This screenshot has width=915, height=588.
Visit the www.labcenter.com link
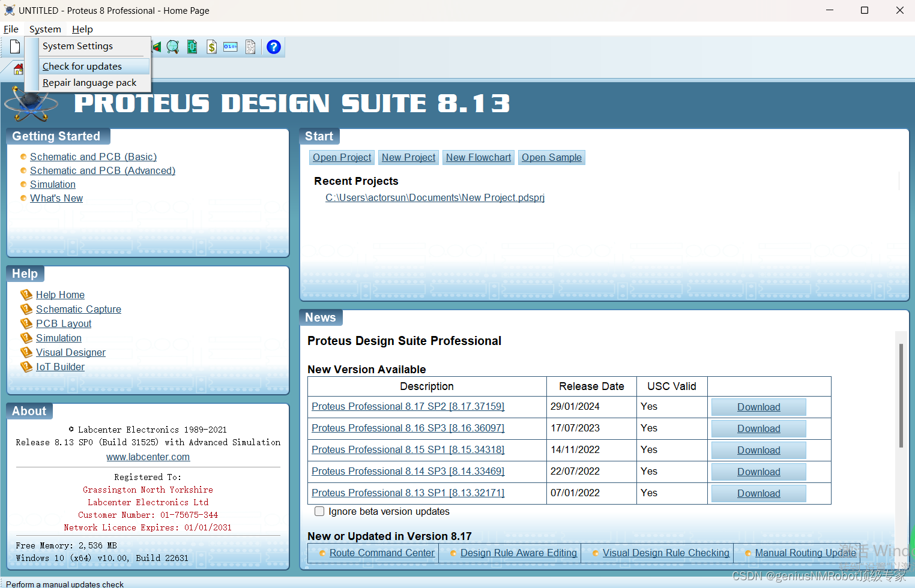148,457
